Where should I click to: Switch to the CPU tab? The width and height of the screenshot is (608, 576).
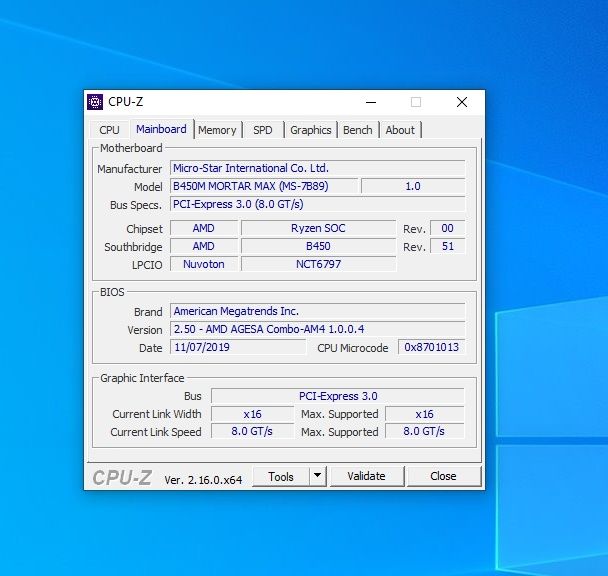coord(109,130)
